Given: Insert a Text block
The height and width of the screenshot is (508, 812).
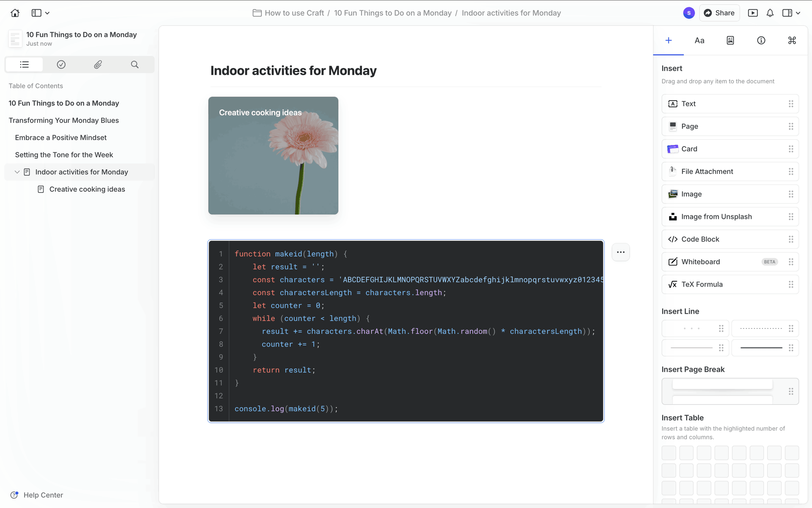Looking at the screenshot, I should (730, 104).
